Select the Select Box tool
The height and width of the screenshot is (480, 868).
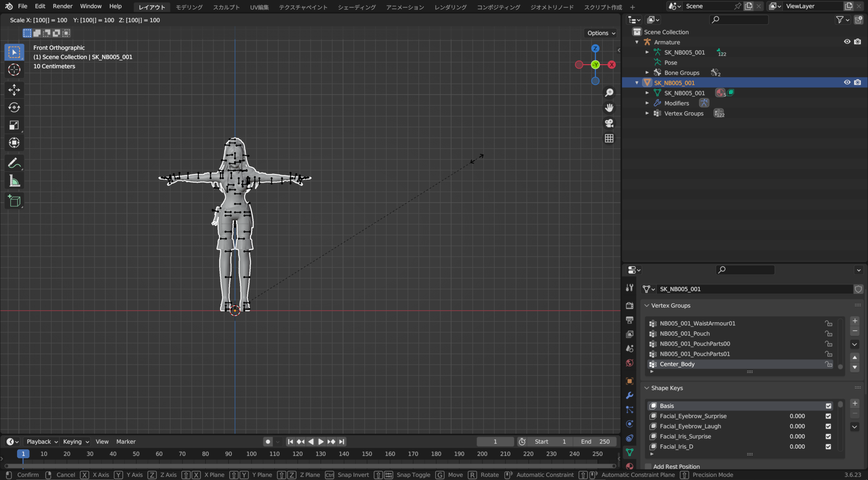(14, 52)
